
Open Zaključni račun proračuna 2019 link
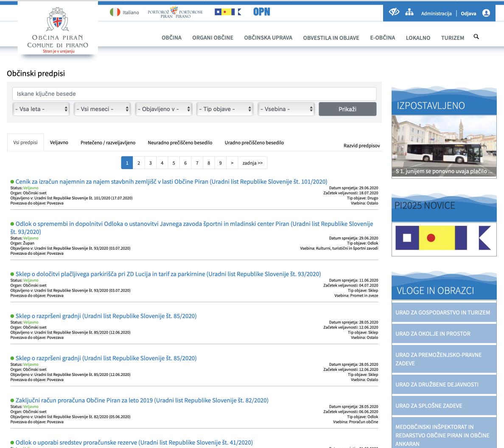coord(142,400)
